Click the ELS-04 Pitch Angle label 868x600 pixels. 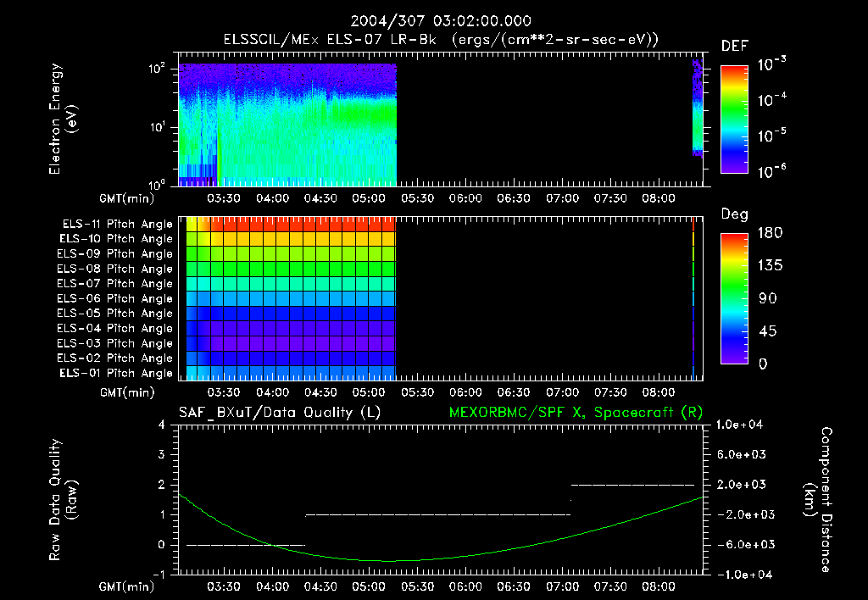tap(114, 328)
